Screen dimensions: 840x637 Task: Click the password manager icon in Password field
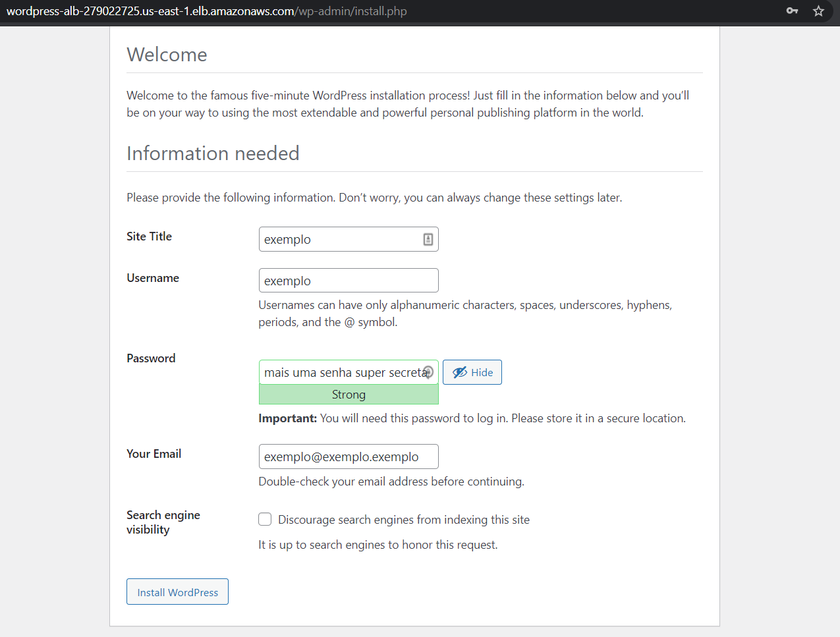coord(428,372)
